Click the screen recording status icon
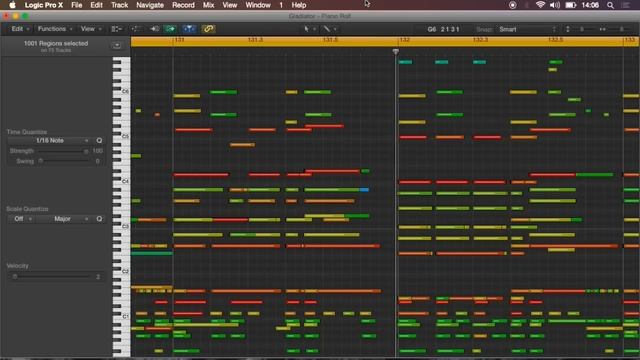The width and height of the screenshot is (640, 360). 513,5
